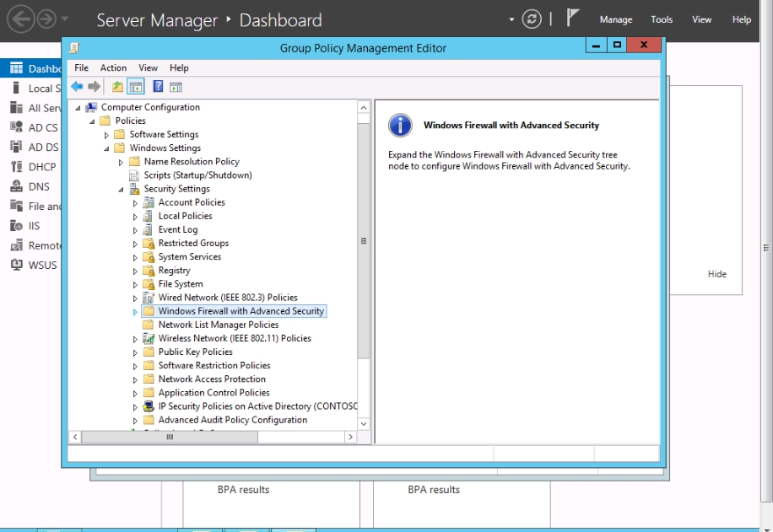The image size is (773, 532).
Task: Click the blue Help icon in the toolbar
Action: [x=158, y=87]
